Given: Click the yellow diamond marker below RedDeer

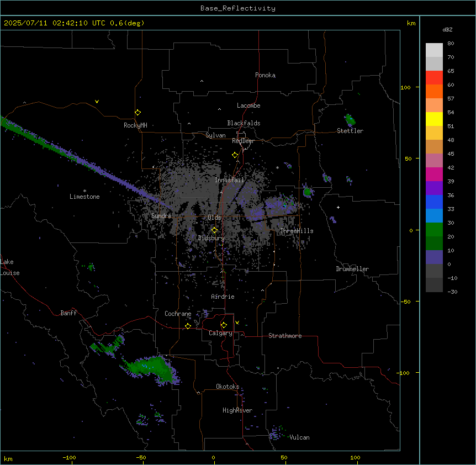Looking at the screenshot, I should pos(235,155).
